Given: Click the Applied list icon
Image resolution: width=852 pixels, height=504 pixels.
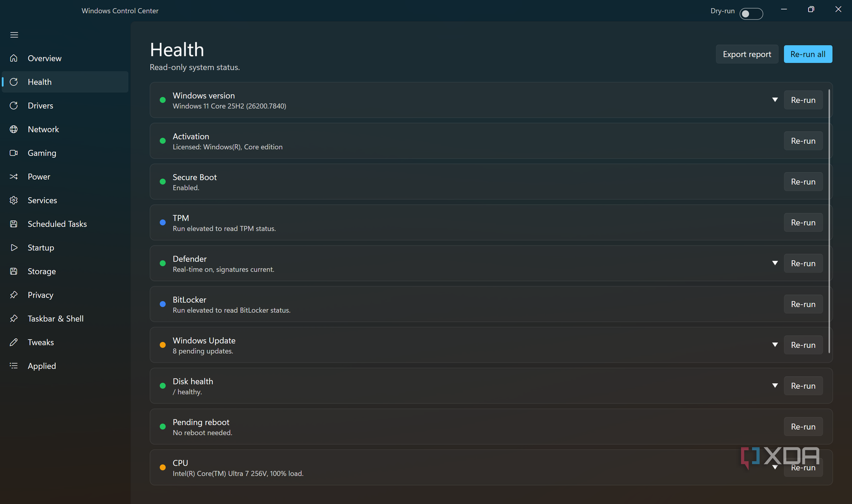Looking at the screenshot, I should tap(14, 366).
